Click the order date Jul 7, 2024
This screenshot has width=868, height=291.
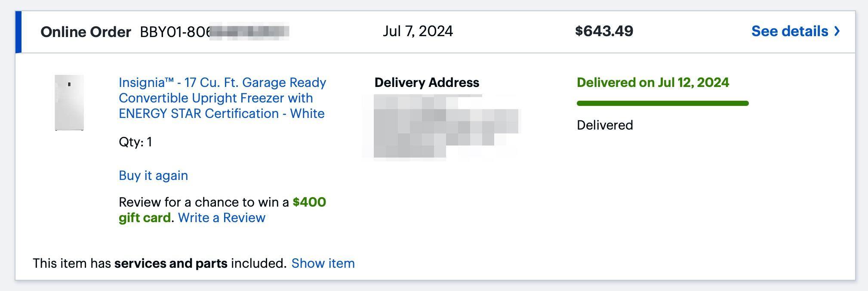coord(418,31)
